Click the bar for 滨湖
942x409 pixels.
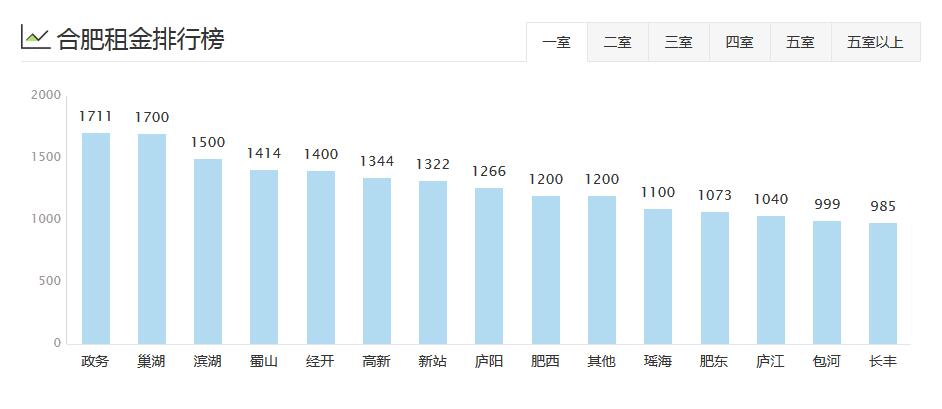click(x=208, y=252)
